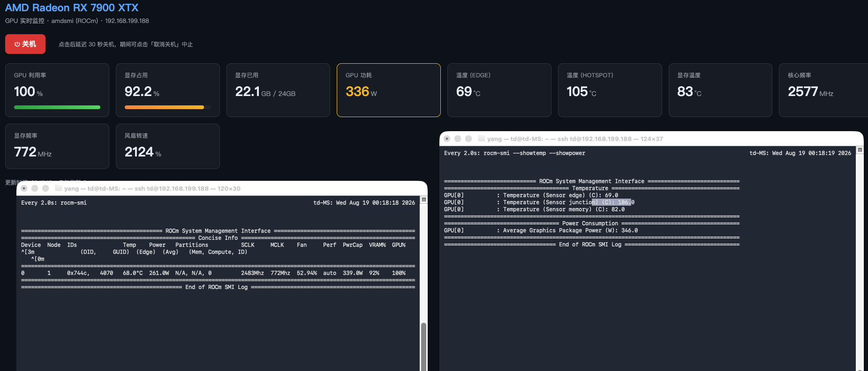Viewport: 868px width, 371px height.
Task: Click the 52.94% fan value
Action: coord(307,273)
